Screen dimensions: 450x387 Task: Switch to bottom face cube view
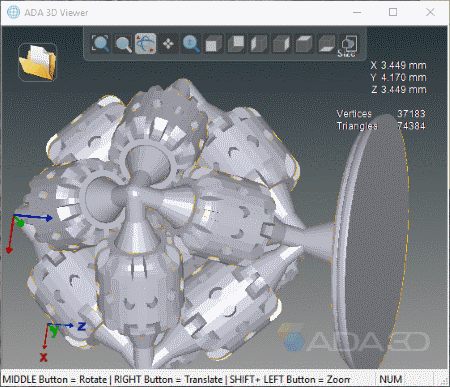coord(327,44)
